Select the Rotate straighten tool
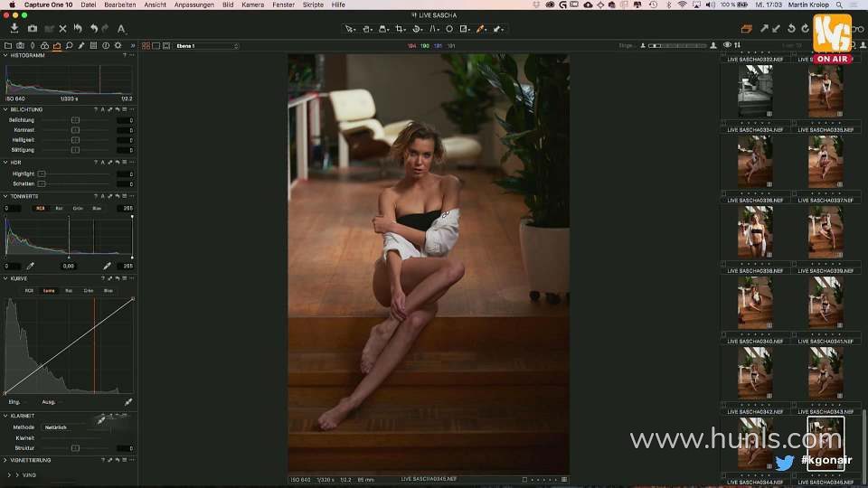 417,29
